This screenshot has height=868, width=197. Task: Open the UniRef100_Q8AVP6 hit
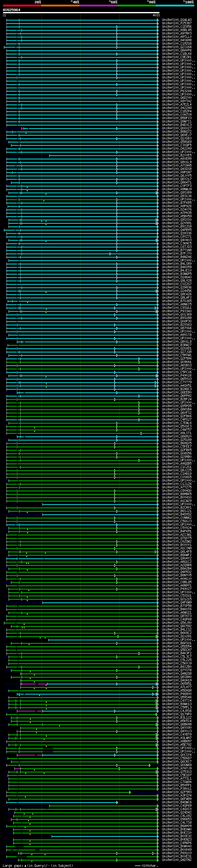tap(177, 50)
